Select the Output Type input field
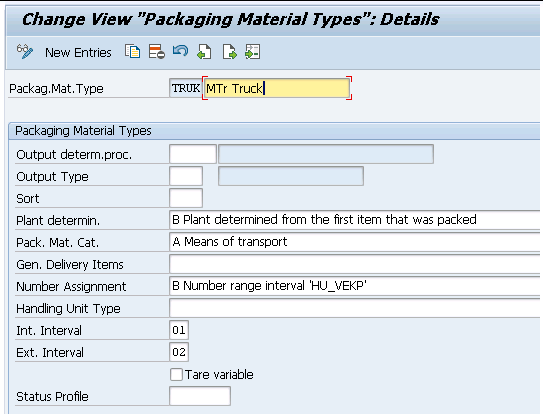 click(x=186, y=176)
